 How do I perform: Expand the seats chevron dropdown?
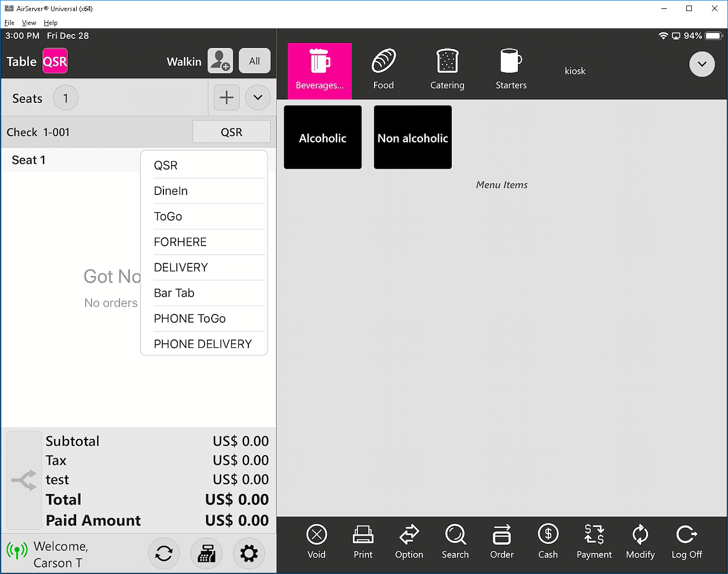click(258, 98)
